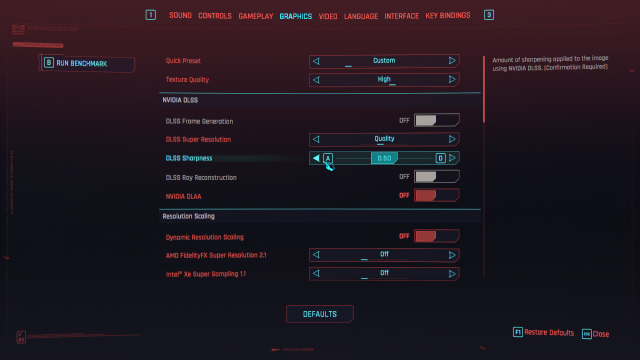Screen dimensions: 640x360
Task: Lower Texture Quality with left arrow
Action: pos(316,80)
